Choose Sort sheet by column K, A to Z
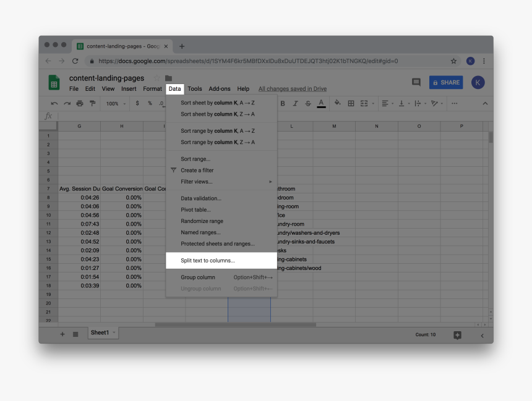 pos(221,103)
